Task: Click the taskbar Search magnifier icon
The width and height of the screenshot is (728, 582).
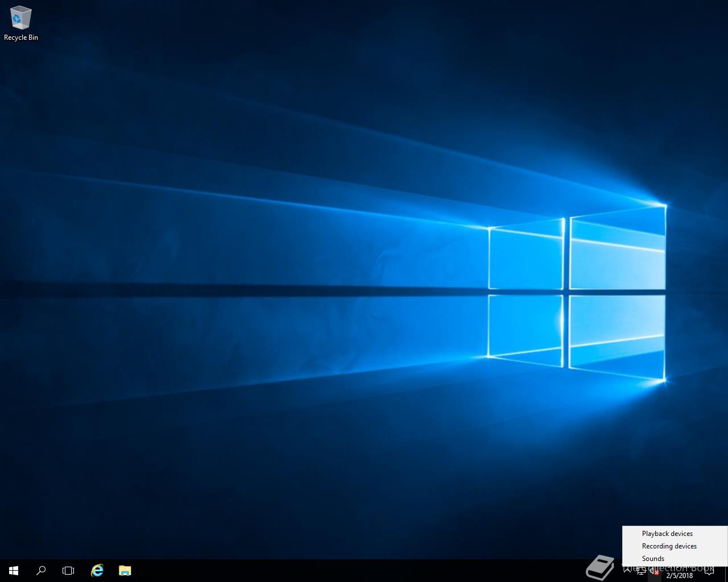Action: [x=41, y=570]
